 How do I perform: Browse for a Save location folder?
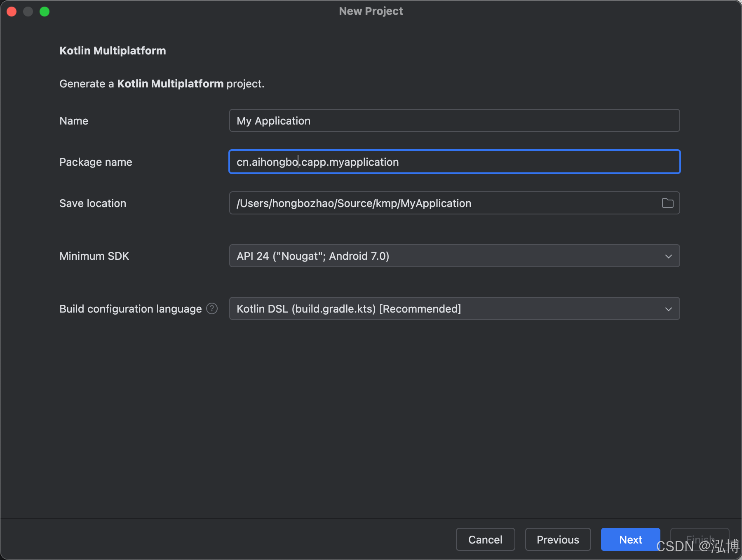coord(667,203)
